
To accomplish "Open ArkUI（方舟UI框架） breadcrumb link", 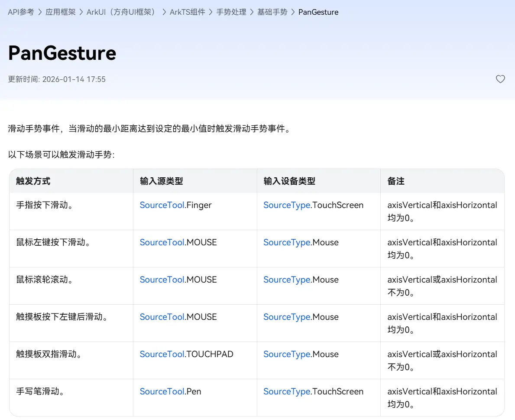I will tap(121, 12).
